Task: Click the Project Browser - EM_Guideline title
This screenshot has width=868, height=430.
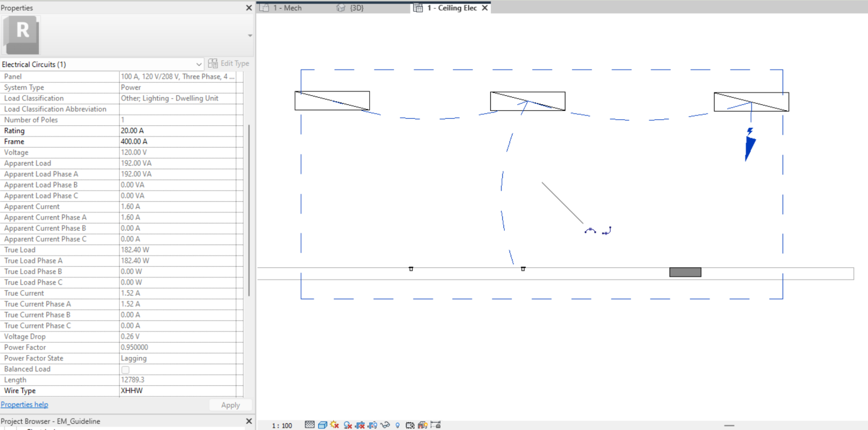Action: 50,421
